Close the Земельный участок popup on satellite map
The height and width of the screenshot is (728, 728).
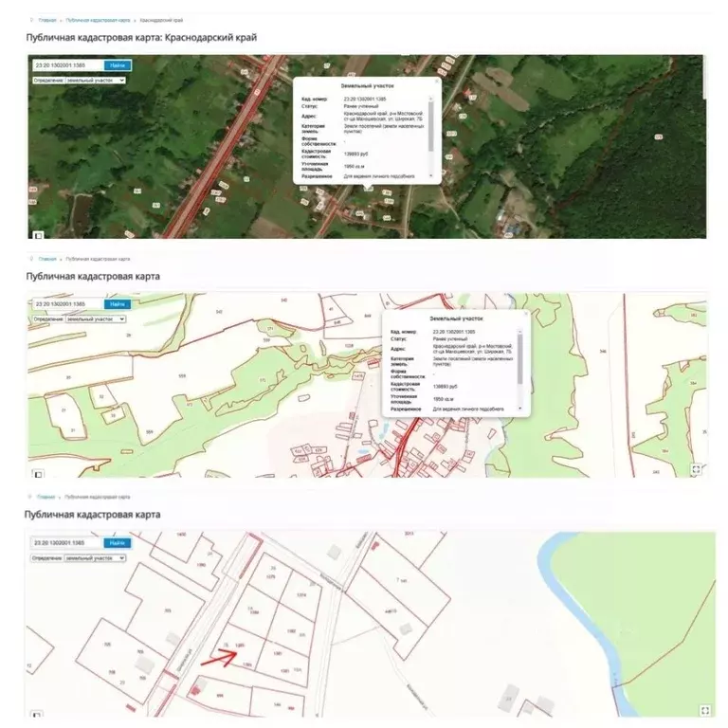[436, 82]
